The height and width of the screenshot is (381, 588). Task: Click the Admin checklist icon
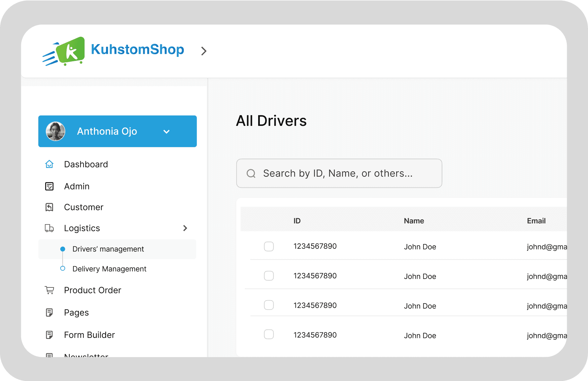(49, 186)
